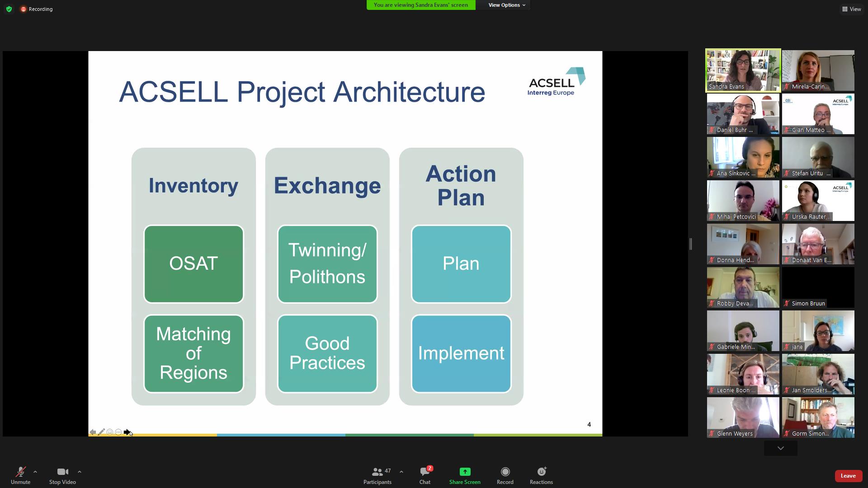
Task: Click the View grid layout icon
Action: (x=845, y=9)
